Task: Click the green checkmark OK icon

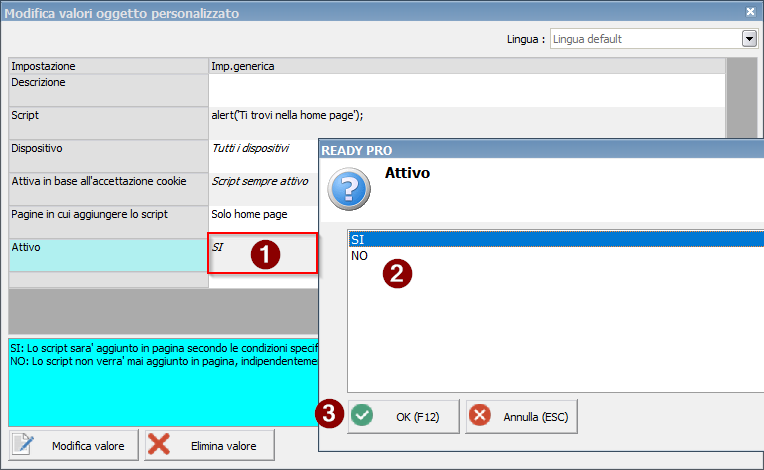Action: (362, 416)
